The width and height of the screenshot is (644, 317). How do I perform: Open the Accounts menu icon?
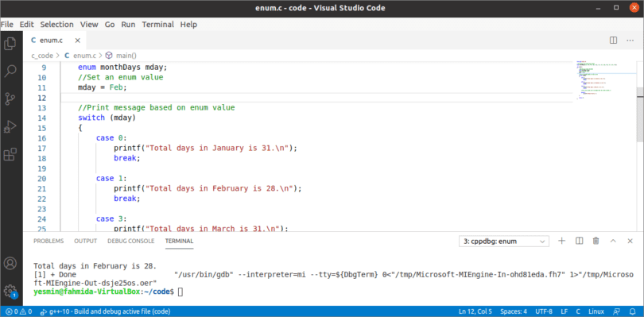pyautogui.click(x=10, y=263)
